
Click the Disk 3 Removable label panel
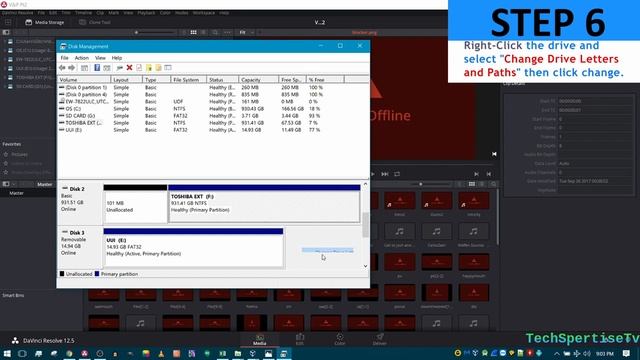[80, 247]
